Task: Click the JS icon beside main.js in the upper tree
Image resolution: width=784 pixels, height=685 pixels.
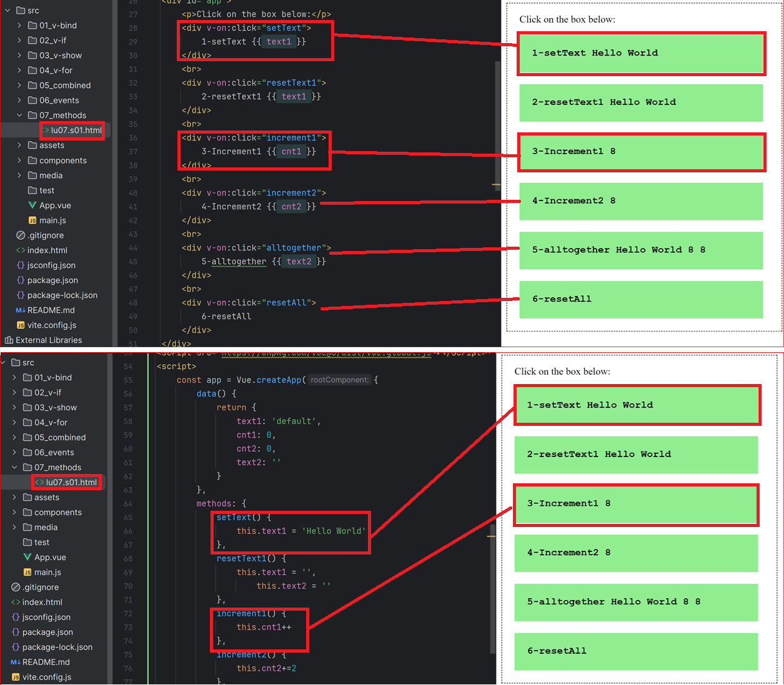Action: (x=32, y=220)
